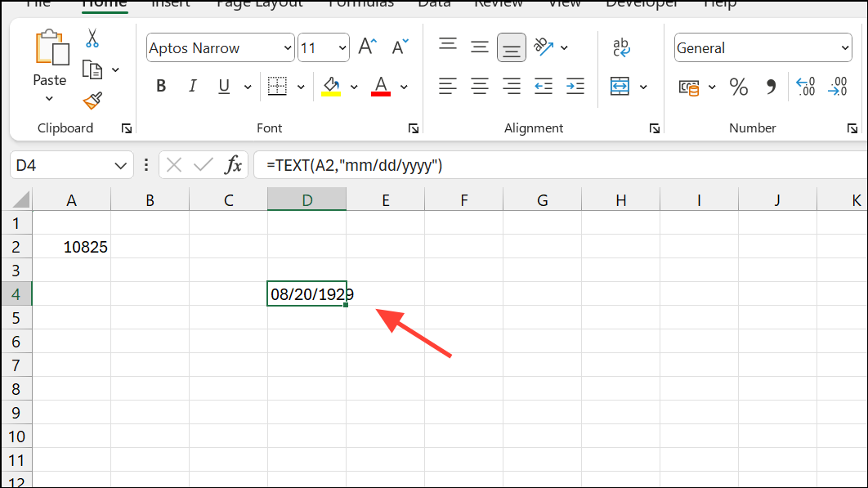
Task: Click the Comma Style icon
Action: pyautogui.click(x=770, y=87)
